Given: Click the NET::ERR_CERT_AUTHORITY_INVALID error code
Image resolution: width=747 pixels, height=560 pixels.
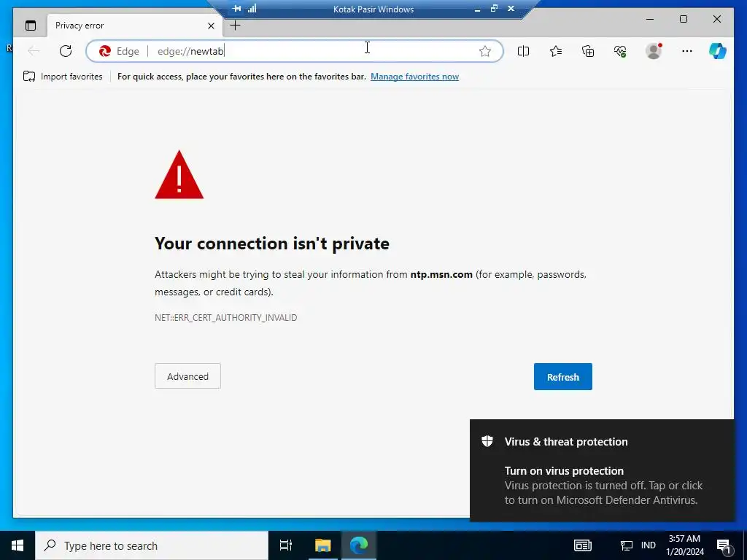Looking at the screenshot, I should [226, 318].
